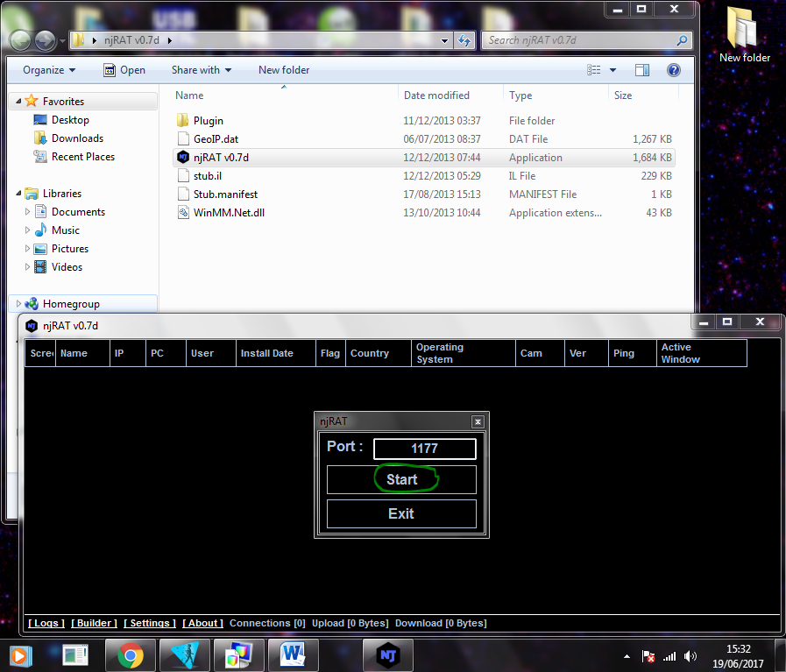Screen dimensions: 786x672
Task: Open the About tab in the njRAT footer
Action: coord(203,623)
